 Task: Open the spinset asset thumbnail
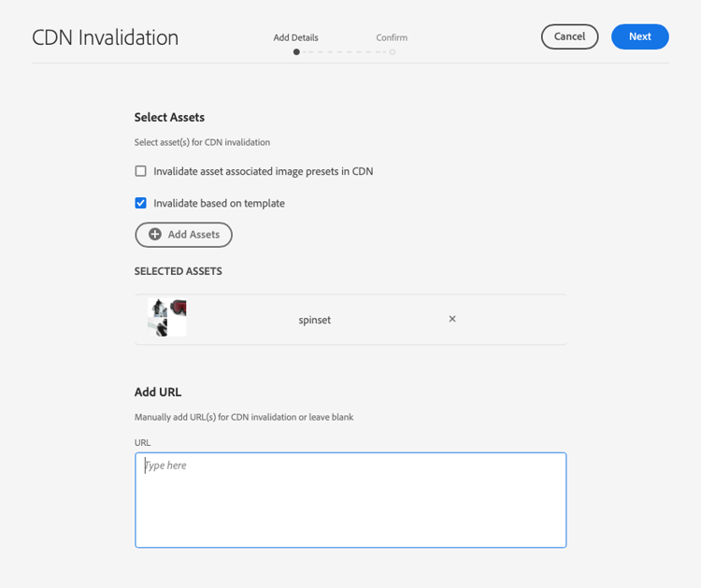166,318
